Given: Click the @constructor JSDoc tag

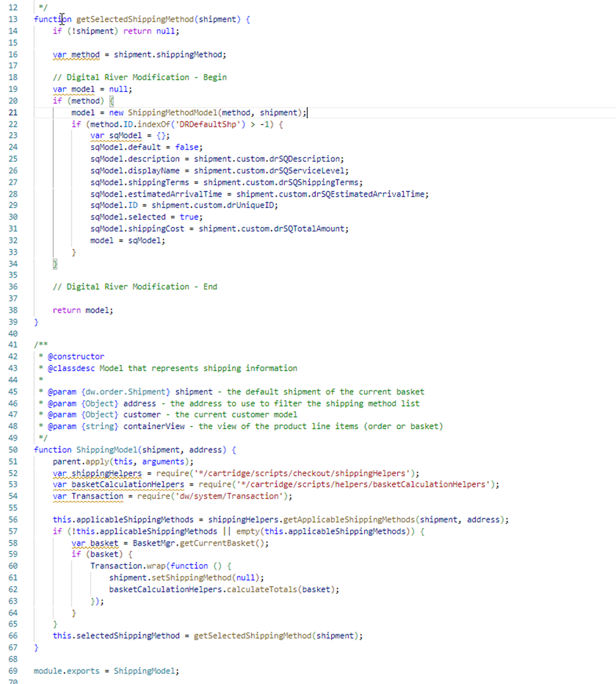Looking at the screenshot, I should (71, 357).
